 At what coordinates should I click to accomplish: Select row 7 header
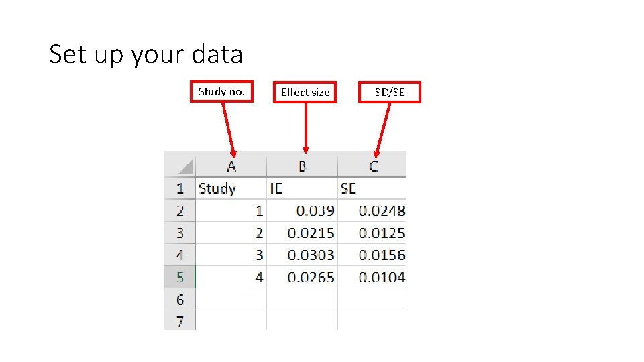[180, 321]
